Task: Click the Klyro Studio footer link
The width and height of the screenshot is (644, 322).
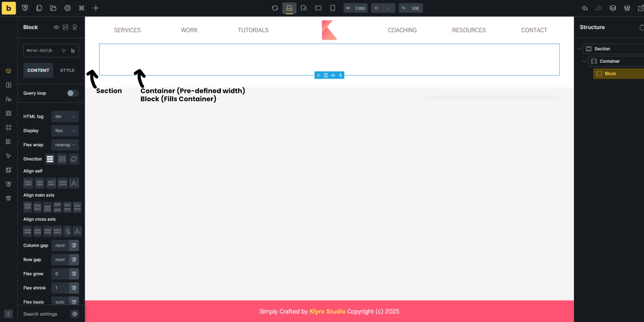Action: click(x=327, y=311)
